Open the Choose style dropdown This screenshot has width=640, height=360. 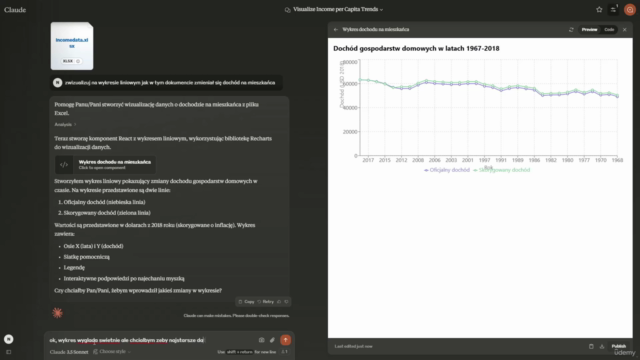click(112, 351)
